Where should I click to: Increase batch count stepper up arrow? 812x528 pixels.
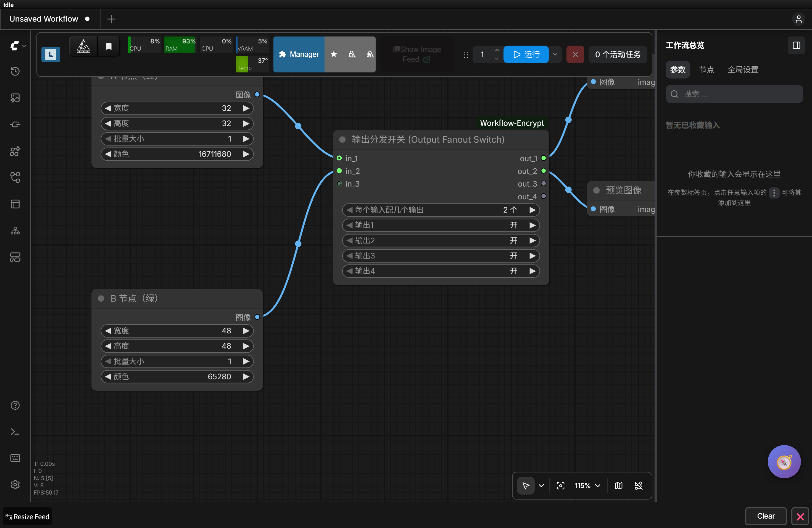click(497, 50)
